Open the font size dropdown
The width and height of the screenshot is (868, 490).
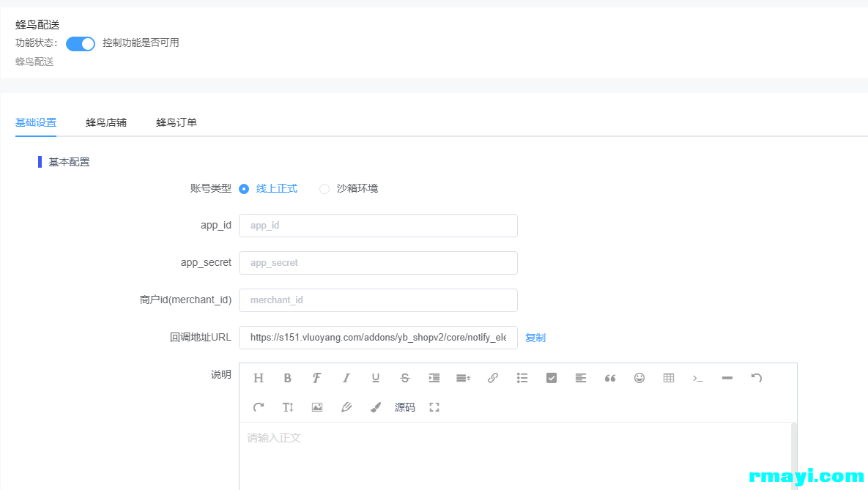pos(288,407)
